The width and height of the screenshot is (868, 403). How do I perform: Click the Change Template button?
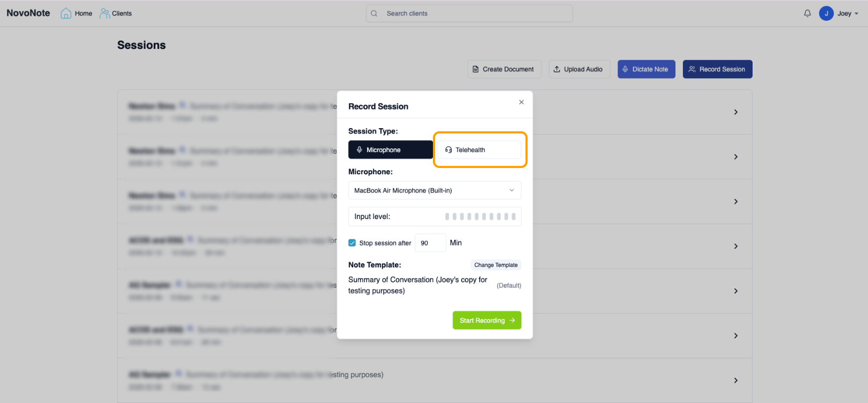coord(496,265)
